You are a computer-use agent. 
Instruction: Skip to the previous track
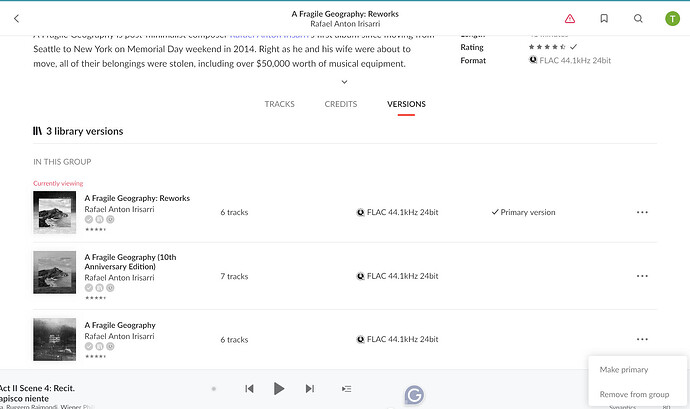click(x=249, y=388)
